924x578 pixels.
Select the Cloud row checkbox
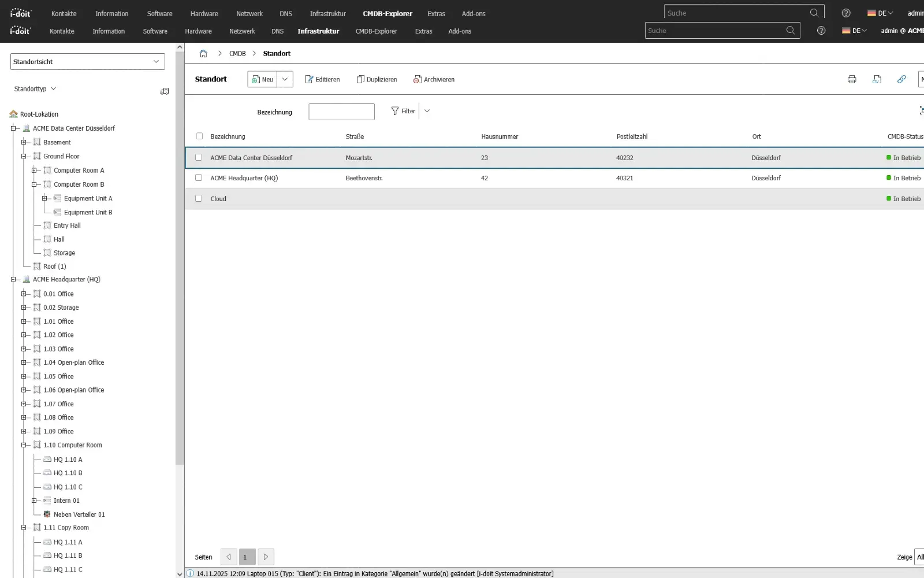coord(199,199)
